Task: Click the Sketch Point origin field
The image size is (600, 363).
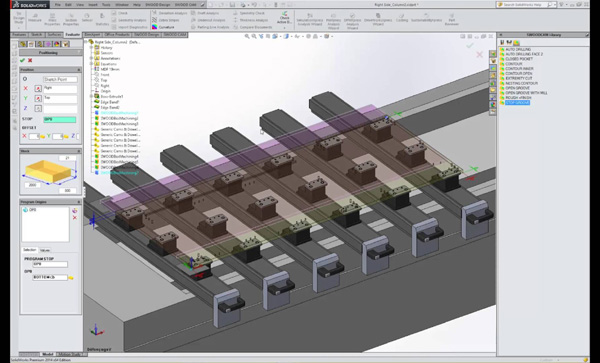Action: click(x=60, y=79)
